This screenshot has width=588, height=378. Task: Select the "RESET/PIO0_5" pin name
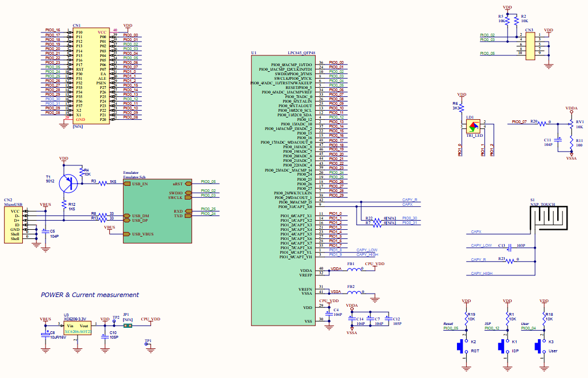coord(299,87)
